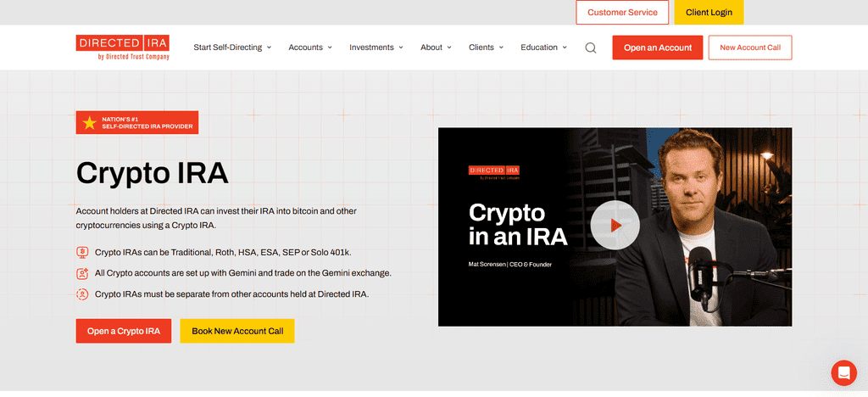Click New Account Call button
Screen dimensions: 868x397
[x=750, y=48]
